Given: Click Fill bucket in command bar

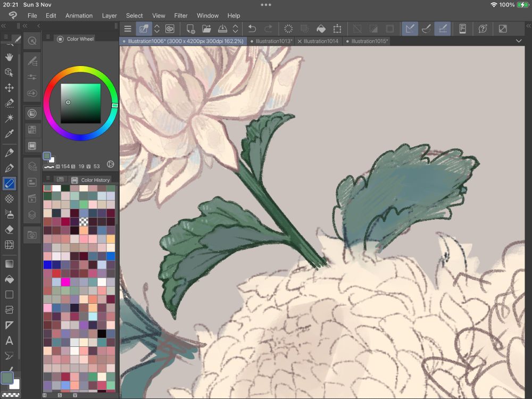Looking at the screenshot, I should [x=321, y=29].
